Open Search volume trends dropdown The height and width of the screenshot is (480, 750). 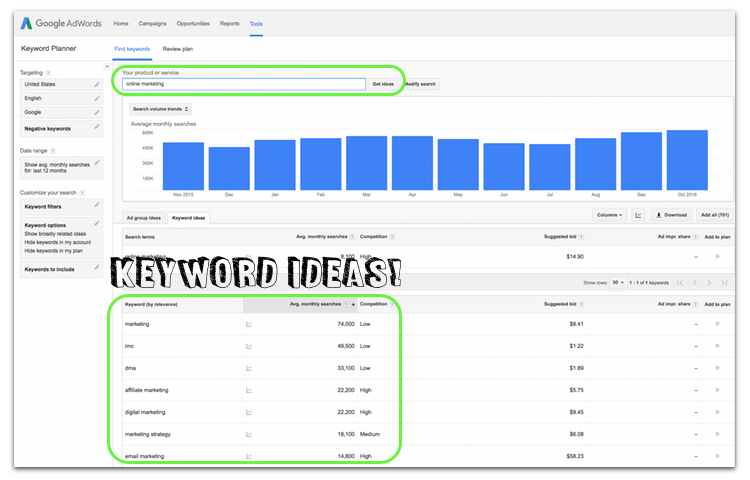point(160,109)
